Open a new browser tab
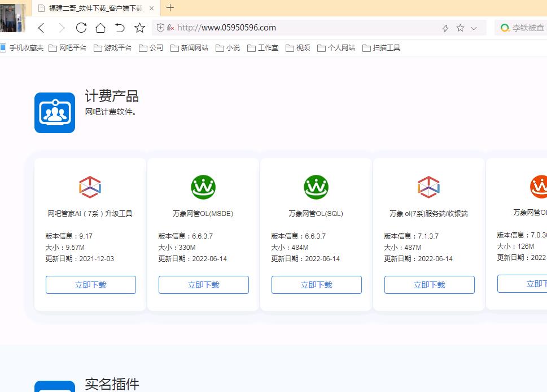Screen dimensions: 547x392 click(x=170, y=8)
